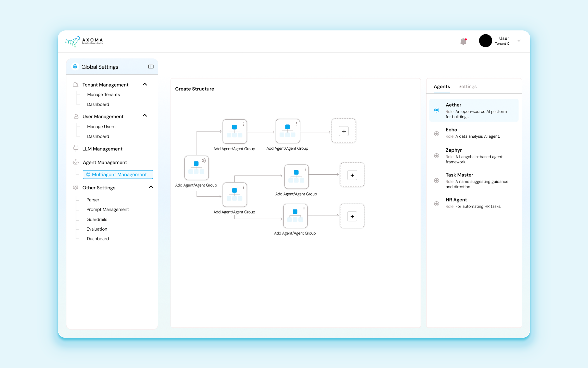This screenshot has height=368, width=588.
Task: Switch to the Agents tab
Action: click(442, 86)
